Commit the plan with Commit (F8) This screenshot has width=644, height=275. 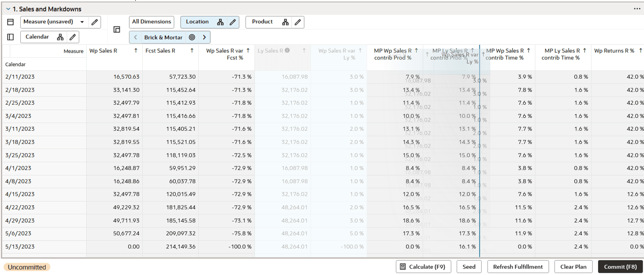620,267
